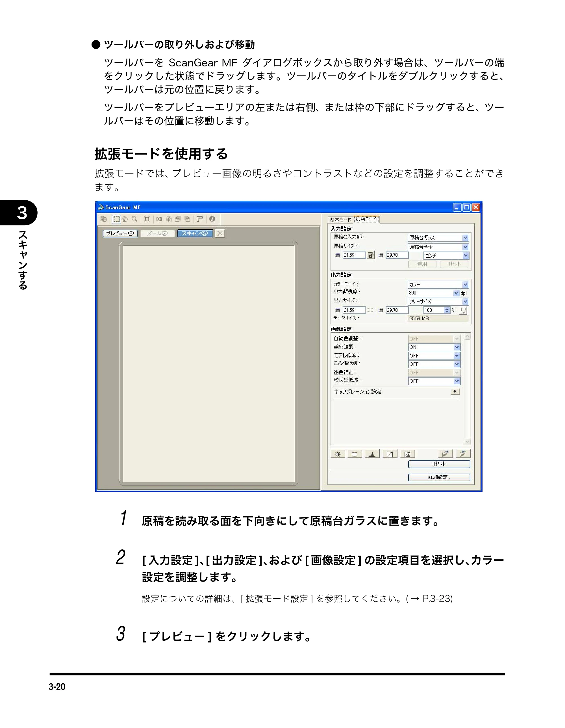Click the スキャン(S) button
The image size is (565, 728).
pyautogui.click(x=195, y=233)
